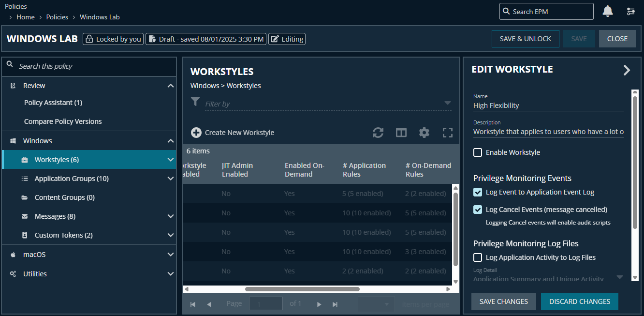Click the grid vertical scrollbar thumb
Image resolution: width=644 pixels, height=316 pixels.
(455, 229)
